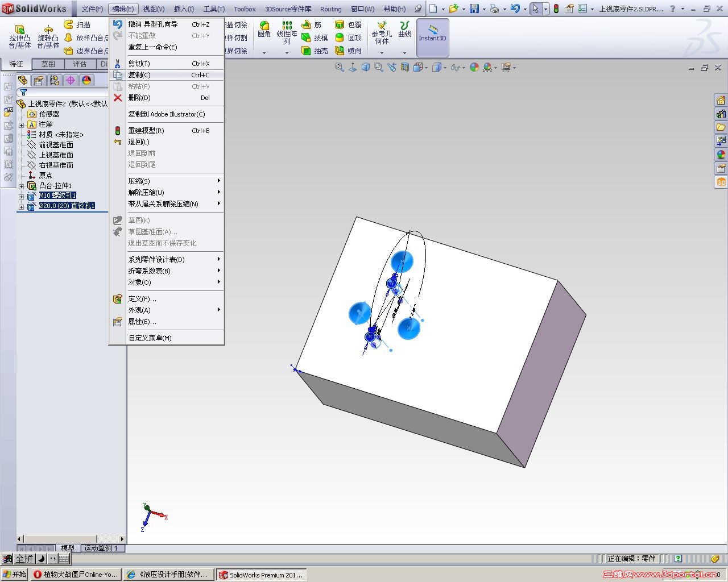Select the Fillet (圆角) tool

click(264, 30)
